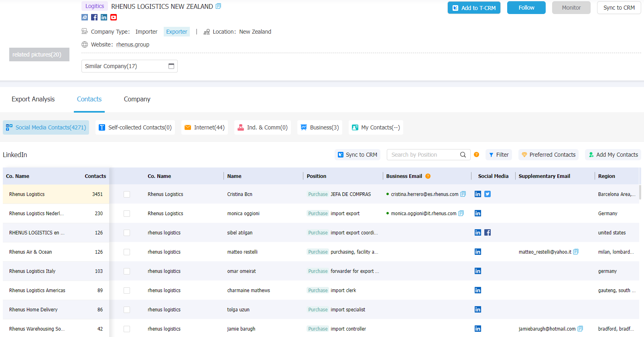This screenshot has width=644, height=337.
Task: Show Business(3) contacts
Action: pyautogui.click(x=320, y=127)
